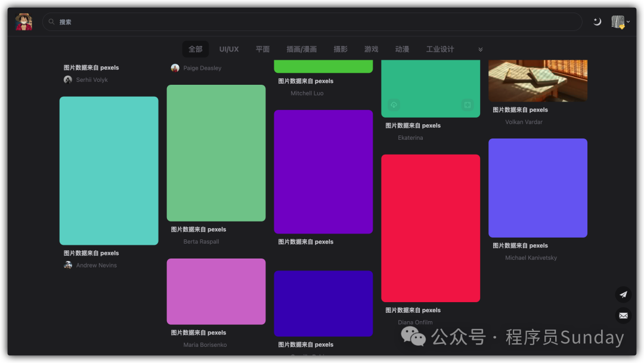Toggle the moon dark mode theme switch

597,22
